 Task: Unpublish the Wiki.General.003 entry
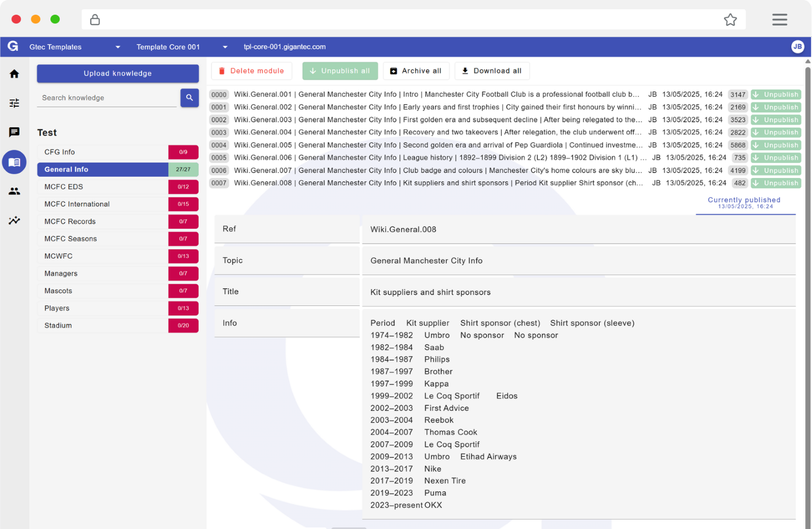click(776, 120)
